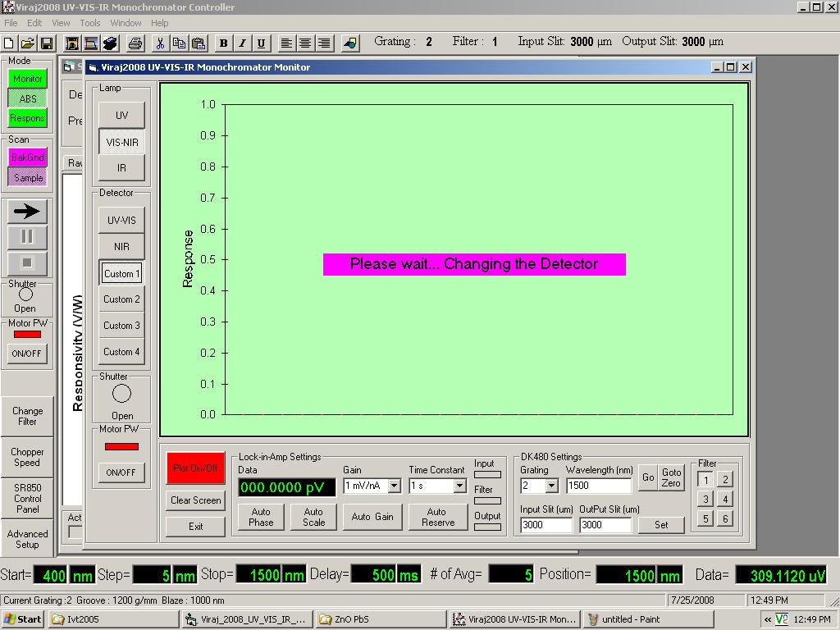Click the Open folder toolbar icon
The width and height of the screenshot is (840, 630).
[x=28, y=43]
